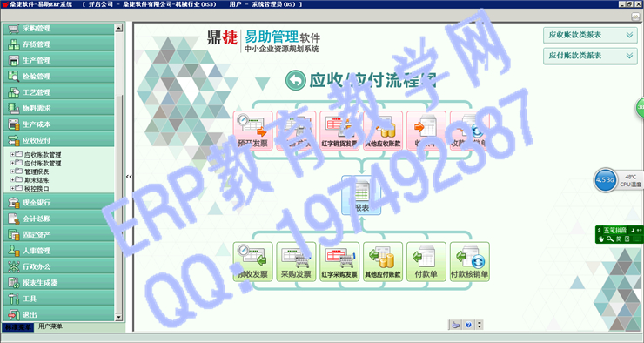This screenshot has width=644, height=343.
Task: Expand the 应收账款类报表 dropdown
Action: [x=590, y=36]
